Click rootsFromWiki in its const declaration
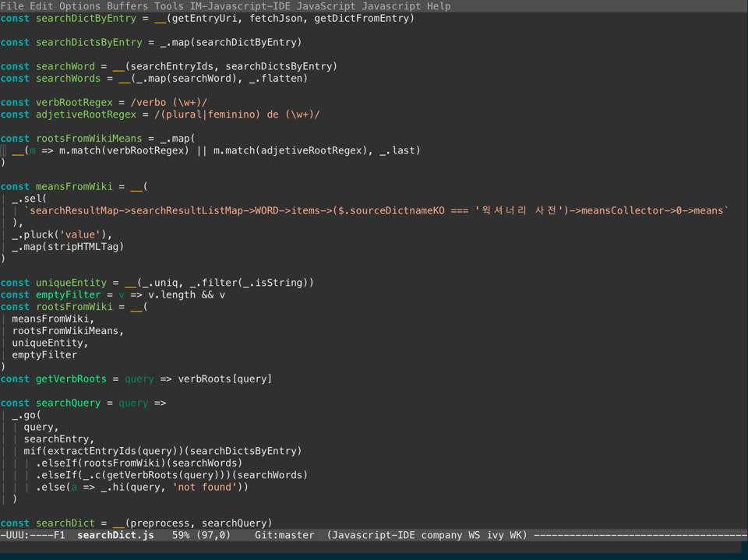 [74, 307]
